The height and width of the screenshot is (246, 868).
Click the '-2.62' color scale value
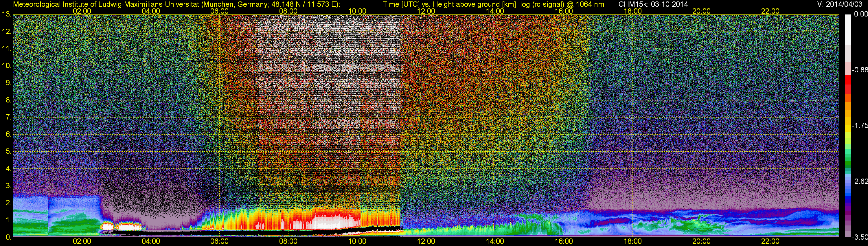point(860,181)
